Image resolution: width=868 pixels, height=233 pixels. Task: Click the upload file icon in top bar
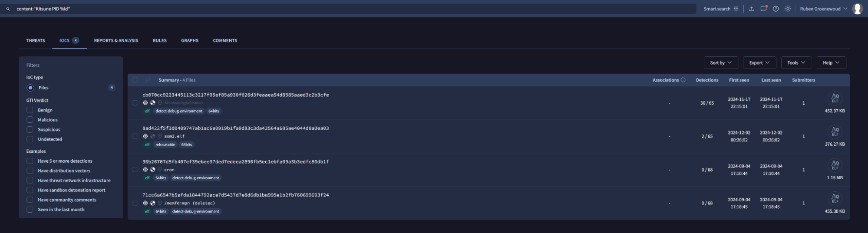click(751, 9)
